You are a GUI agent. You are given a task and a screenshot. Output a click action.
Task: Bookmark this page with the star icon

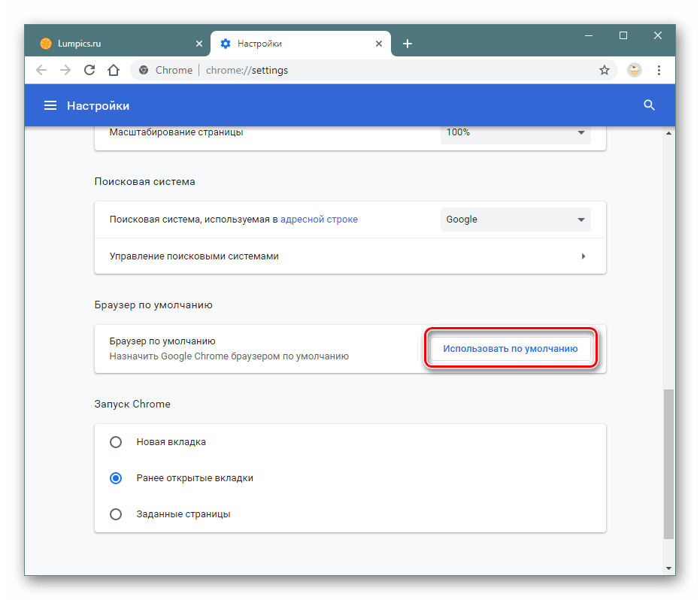coord(604,70)
